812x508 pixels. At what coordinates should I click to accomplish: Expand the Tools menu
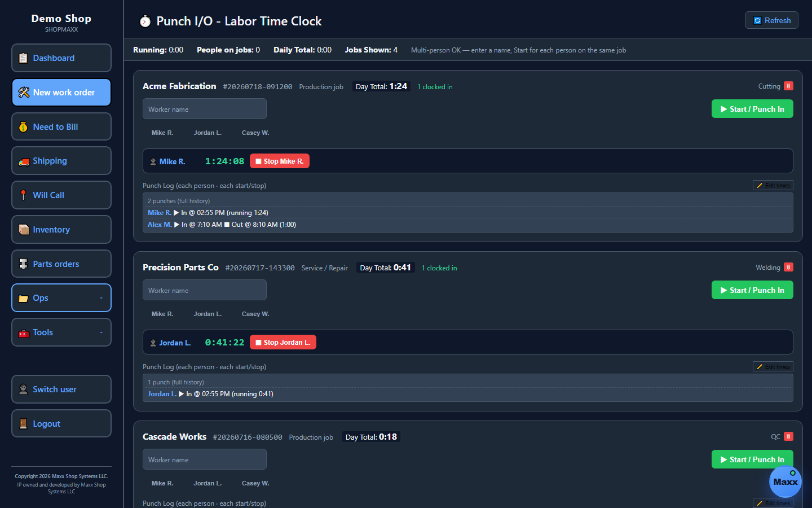[x=61, y=332]
